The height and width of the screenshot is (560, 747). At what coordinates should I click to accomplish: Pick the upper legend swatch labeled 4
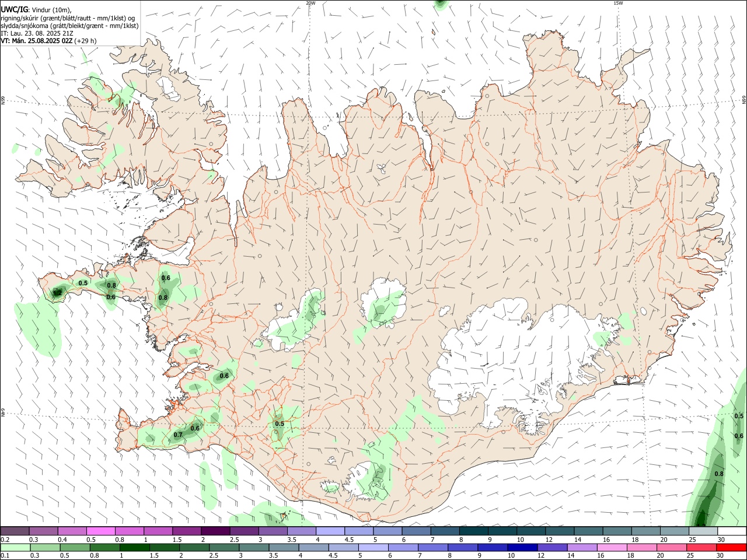[x=330, y=531]
